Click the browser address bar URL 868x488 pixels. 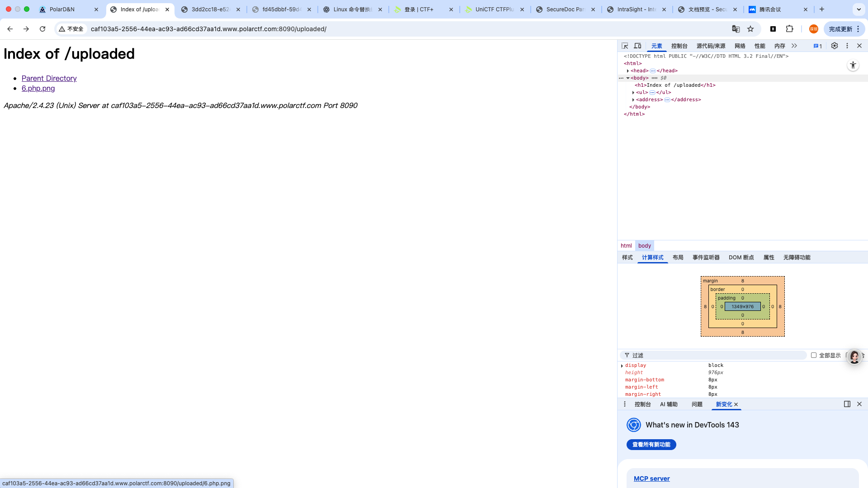(208, 29)
